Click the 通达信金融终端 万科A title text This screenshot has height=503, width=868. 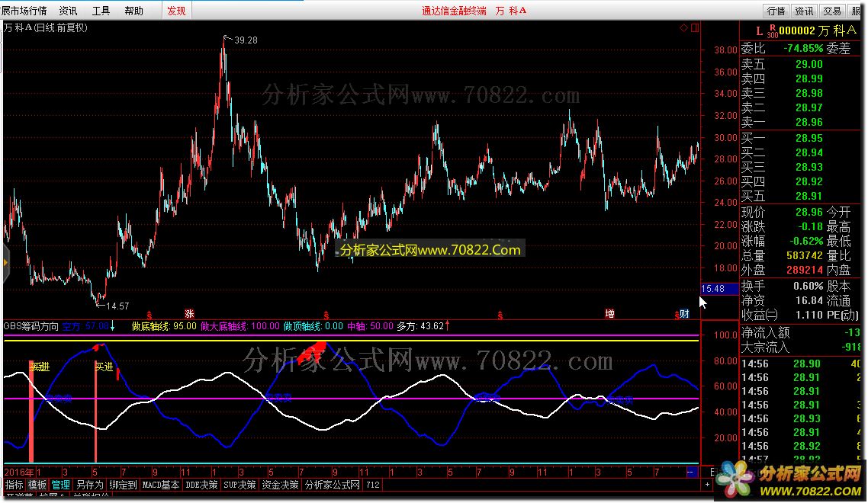tap(474, 11)
